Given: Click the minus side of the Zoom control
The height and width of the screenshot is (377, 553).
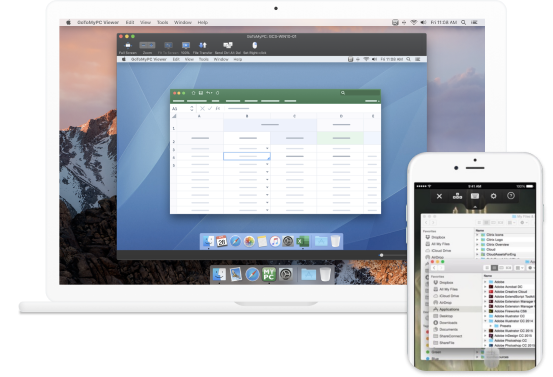Looking at the screenshot, I should click(144, 45).
